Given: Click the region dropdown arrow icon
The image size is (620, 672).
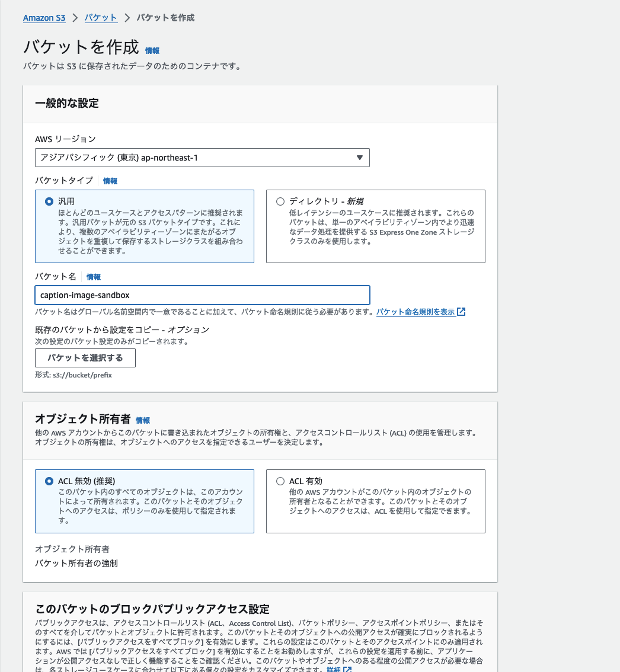Looking at the screenshot, I should 360,158.
